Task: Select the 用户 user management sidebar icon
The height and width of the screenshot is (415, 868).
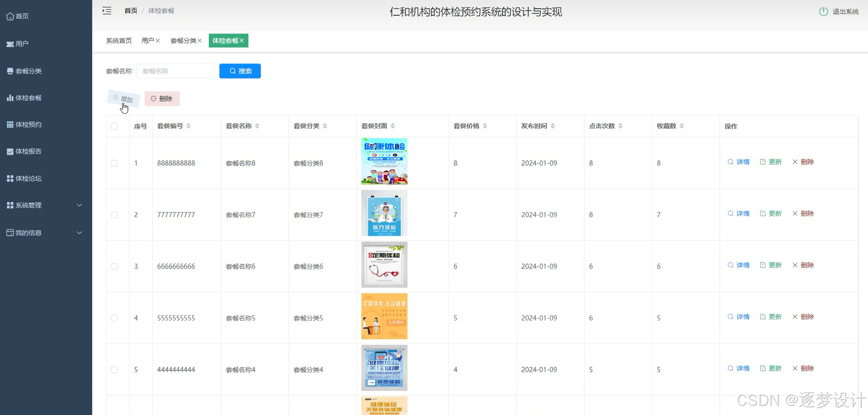Action: pyautogui.click(x=10, y=44)
